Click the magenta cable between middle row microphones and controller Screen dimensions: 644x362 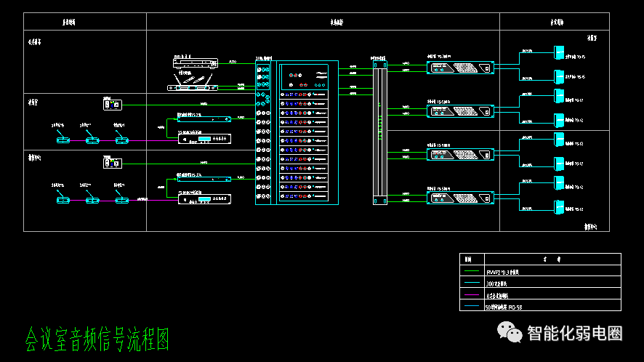153,140
